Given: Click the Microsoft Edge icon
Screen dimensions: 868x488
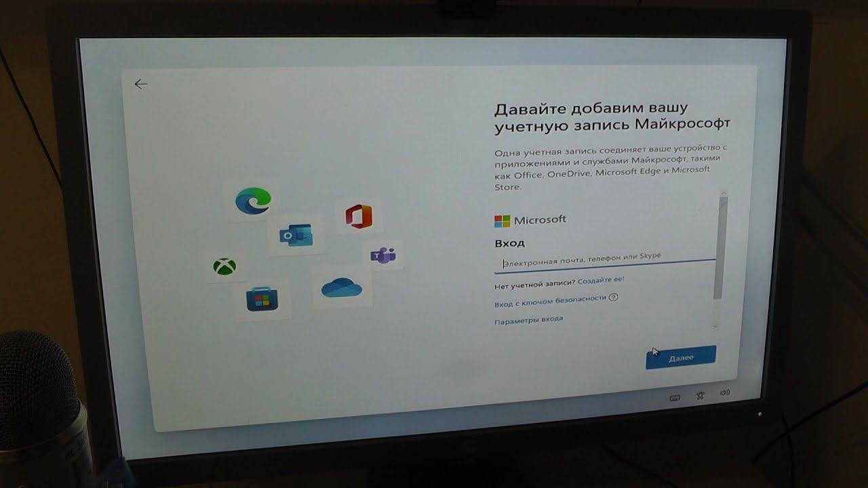Looking at the screenshot, I should pos(253,200).
